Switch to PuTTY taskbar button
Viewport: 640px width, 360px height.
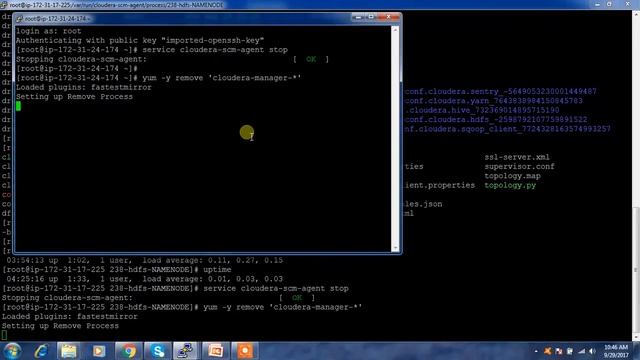click(x=186, y=351)
